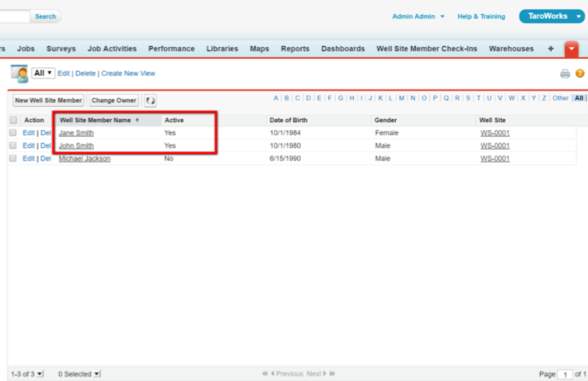
Task: Open the All list view dropdown
Action: (44, 74)
